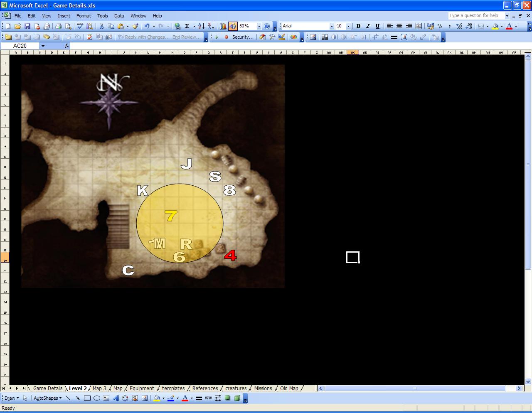The width and height of the screenshot is (532, 413).
Task: Open the Chart Wizard
Action: pos(223,26)
